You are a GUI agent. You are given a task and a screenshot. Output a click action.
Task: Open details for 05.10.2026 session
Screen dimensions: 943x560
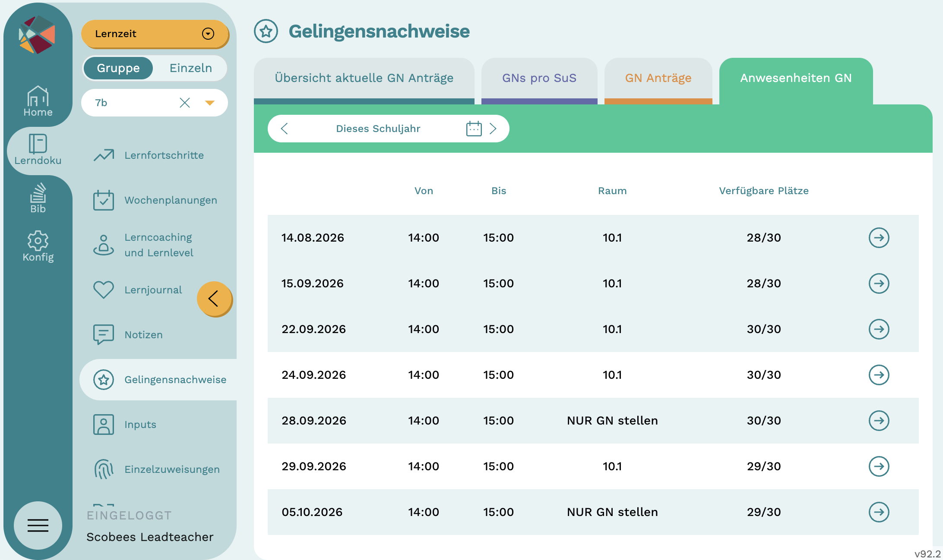click(x=879, y=512)
